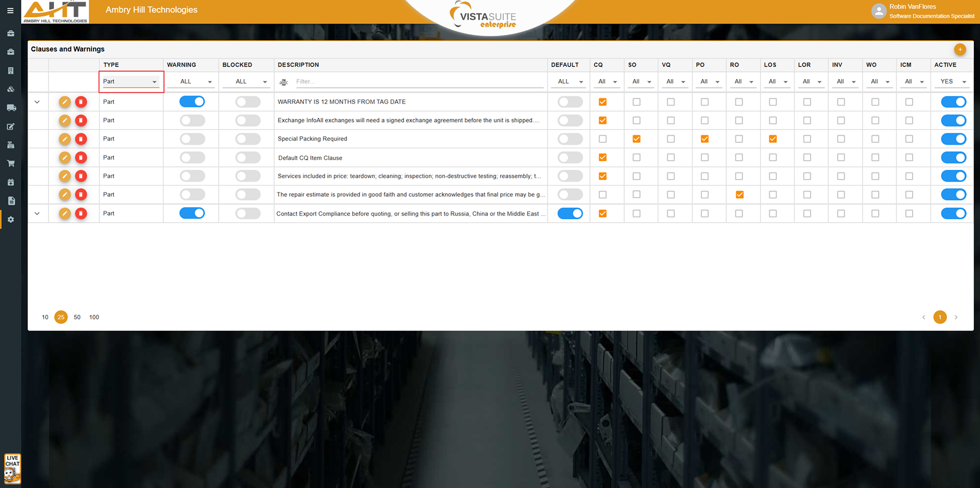Open the TYPE filter dropdown showing Part
The height and width of the screenshot is (488, 980).
point(131,82)
